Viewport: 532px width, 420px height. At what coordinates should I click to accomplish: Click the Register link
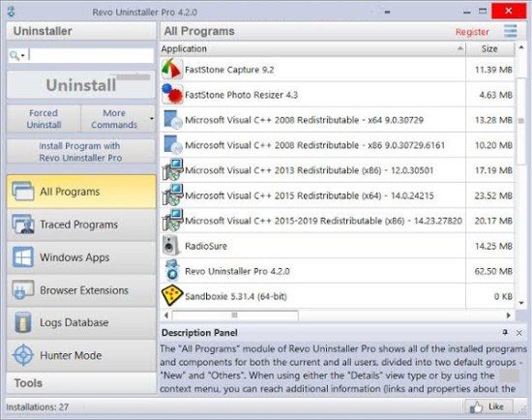472,32
